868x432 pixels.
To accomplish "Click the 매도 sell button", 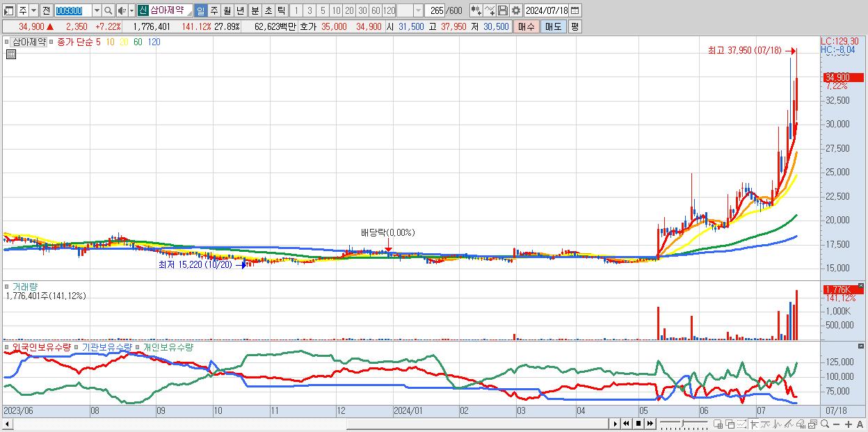I will [x=554, y=26].
